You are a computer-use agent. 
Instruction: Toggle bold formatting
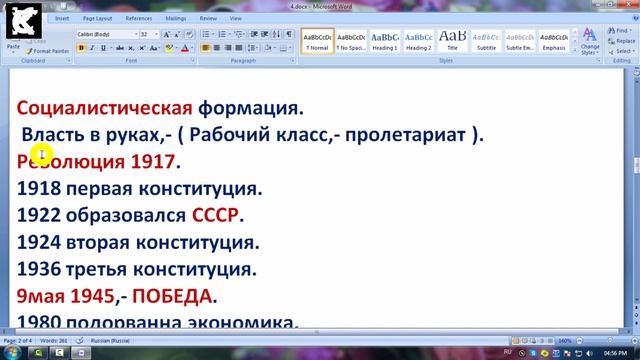coord(81,48)
